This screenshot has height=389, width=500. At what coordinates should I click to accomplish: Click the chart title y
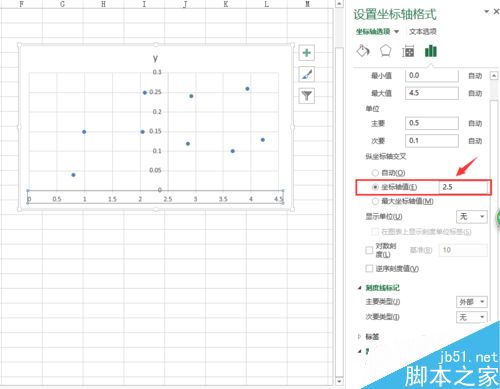155,58
